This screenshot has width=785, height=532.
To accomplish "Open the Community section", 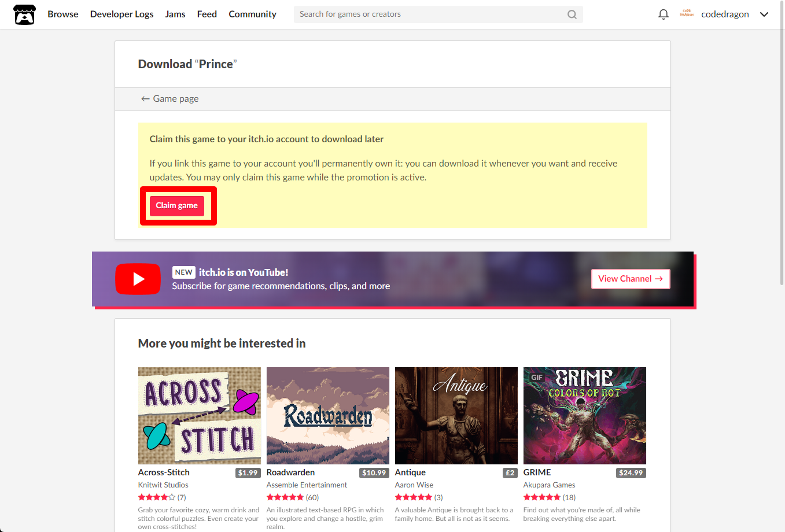I will click(x=252, y=14).
